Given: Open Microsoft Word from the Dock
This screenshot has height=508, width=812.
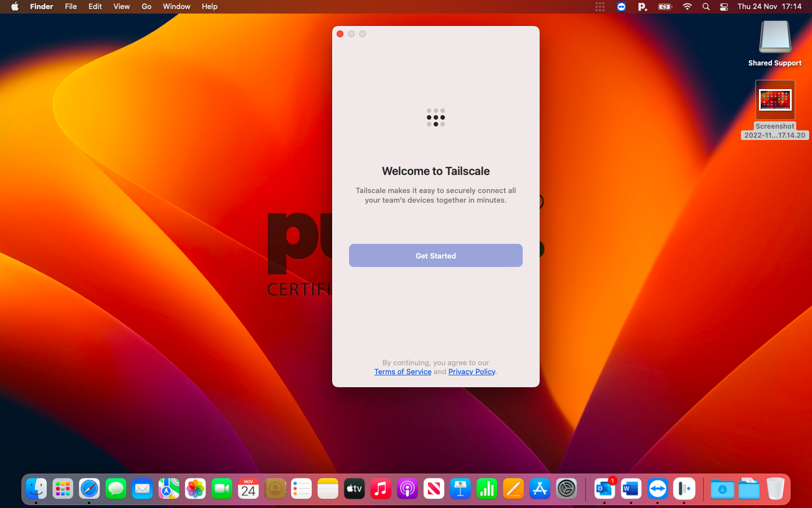Looking at the screenshot, I should tap(631, 489).
